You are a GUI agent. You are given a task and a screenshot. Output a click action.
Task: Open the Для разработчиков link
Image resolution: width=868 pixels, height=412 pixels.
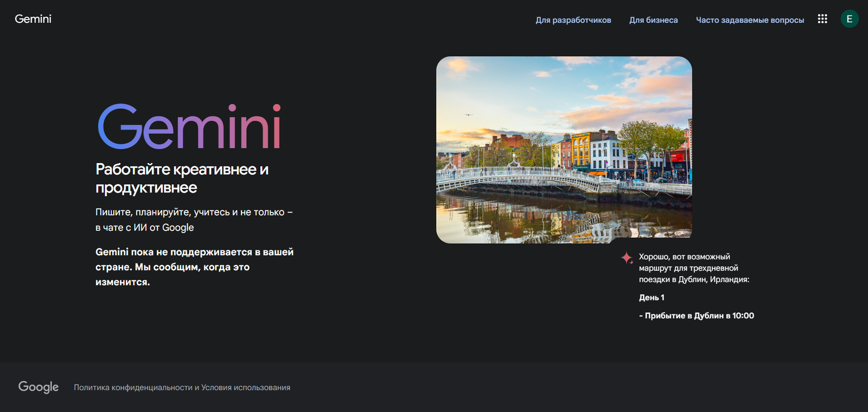[573, 20]
